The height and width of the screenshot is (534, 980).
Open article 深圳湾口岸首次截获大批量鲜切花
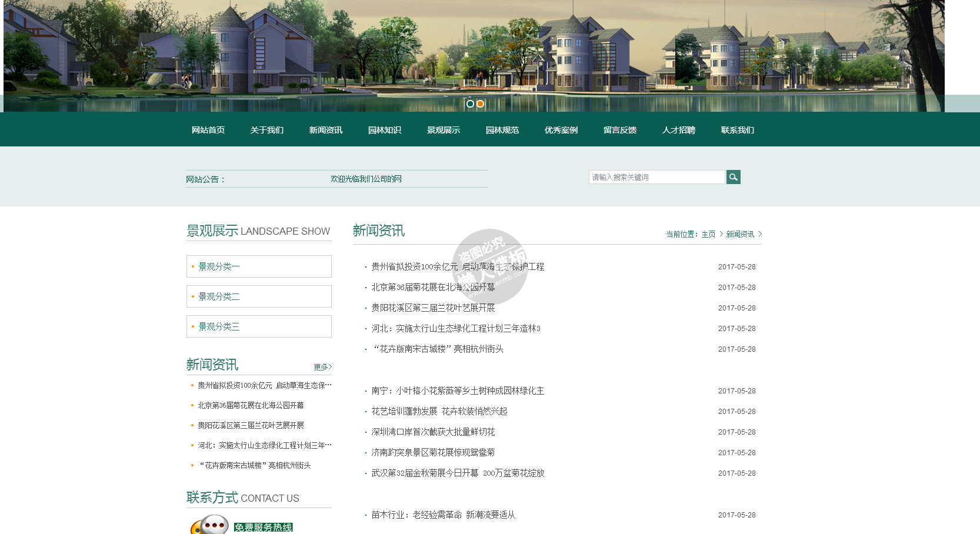pyautogui.click(x=433, y=432)
